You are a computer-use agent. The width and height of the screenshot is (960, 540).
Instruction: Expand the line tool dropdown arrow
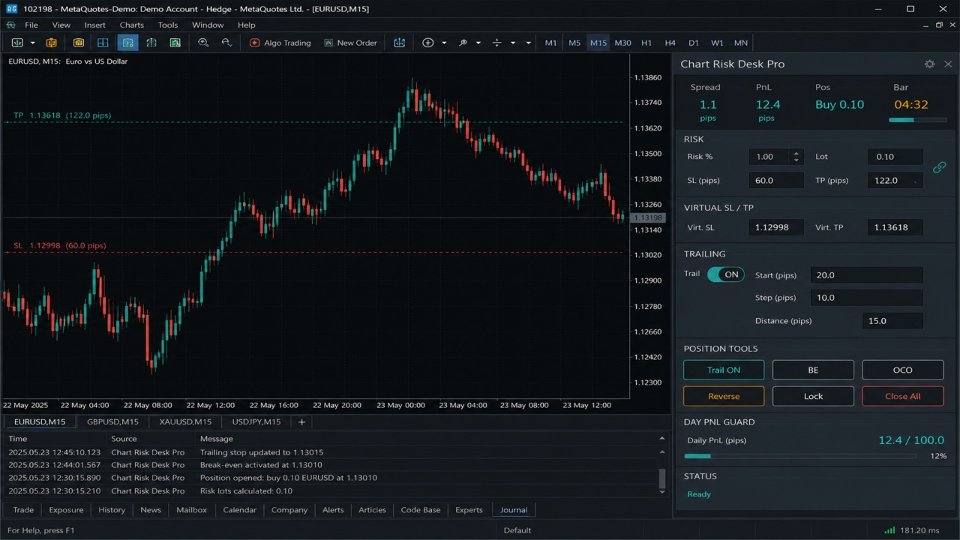(x=512, y=43)
